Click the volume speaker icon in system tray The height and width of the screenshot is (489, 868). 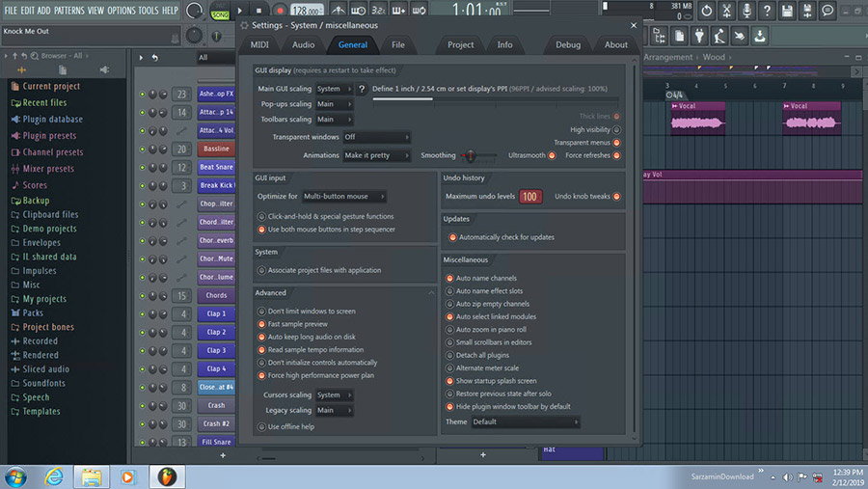787,476
